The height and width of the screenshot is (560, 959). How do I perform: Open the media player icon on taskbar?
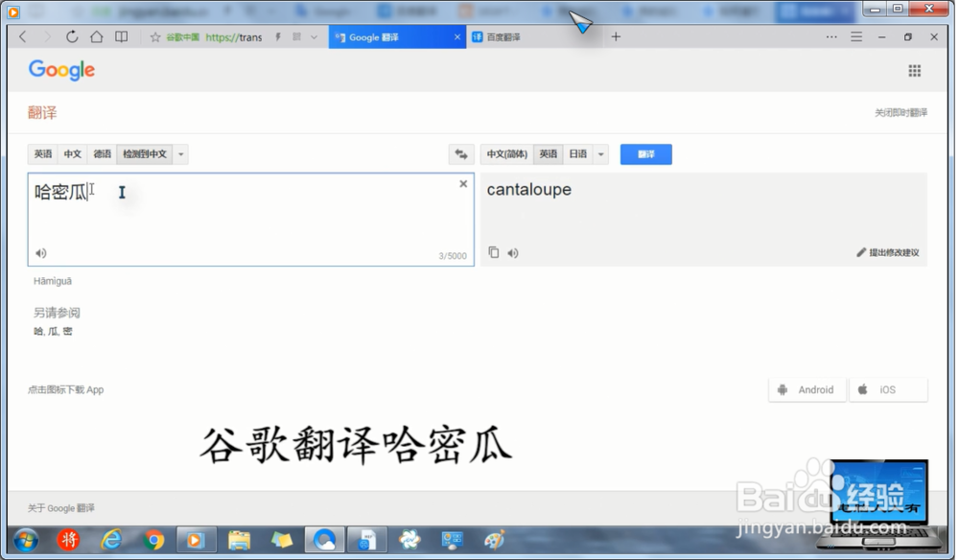(x=196, y=541)
